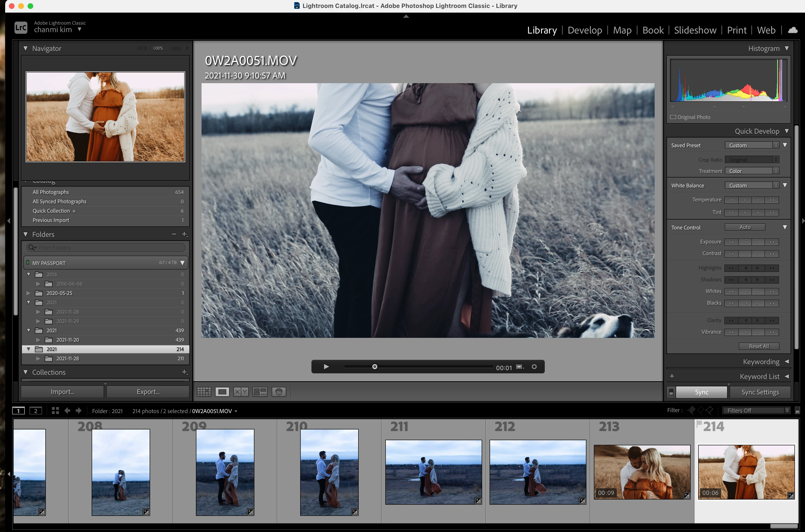Image resolution: width=805 pixels, height=532 pixels.
Task: Open Compare view XY icon
Action: [241, 392]
